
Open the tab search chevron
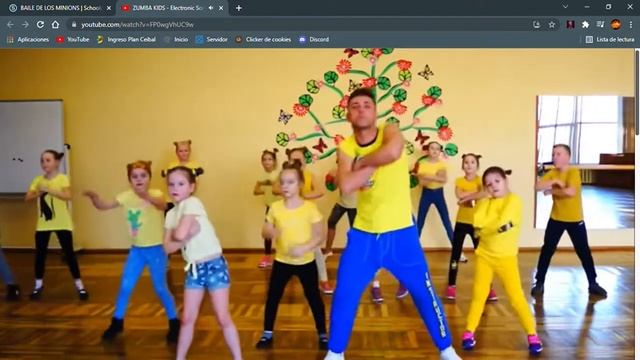565,7
